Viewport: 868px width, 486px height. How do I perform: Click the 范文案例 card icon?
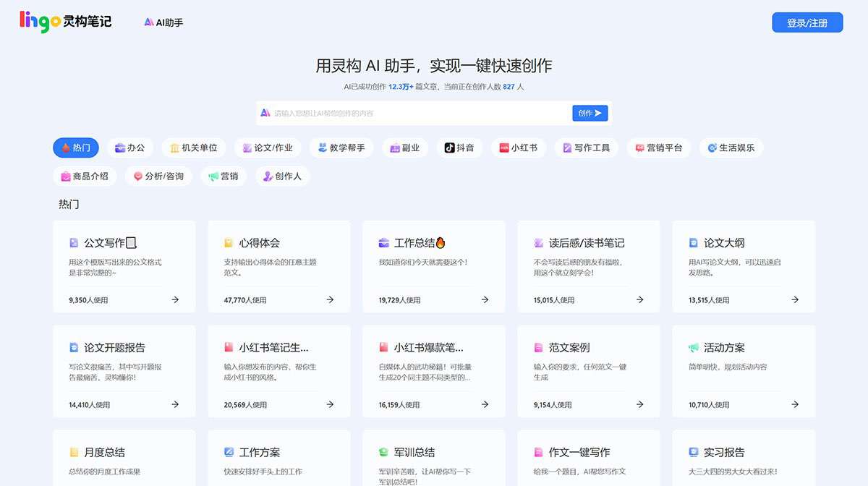tap(539, 347)
